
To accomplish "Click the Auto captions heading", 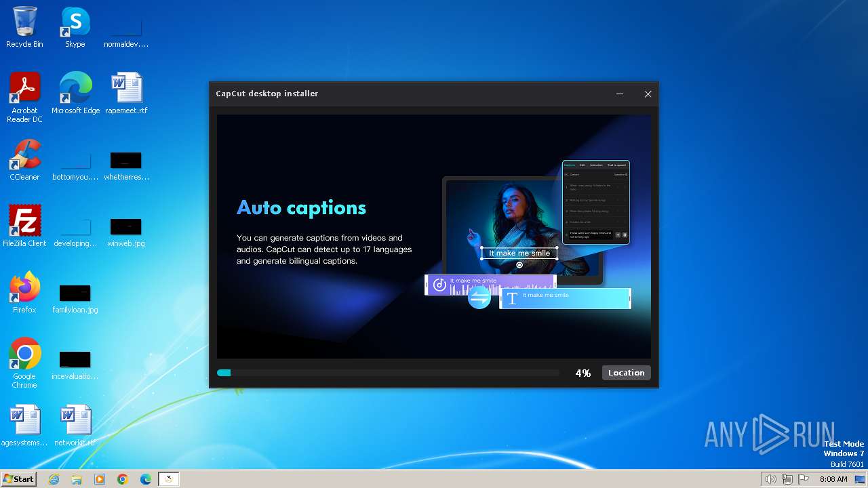I will pyautogui.click(x=301, y=207).
